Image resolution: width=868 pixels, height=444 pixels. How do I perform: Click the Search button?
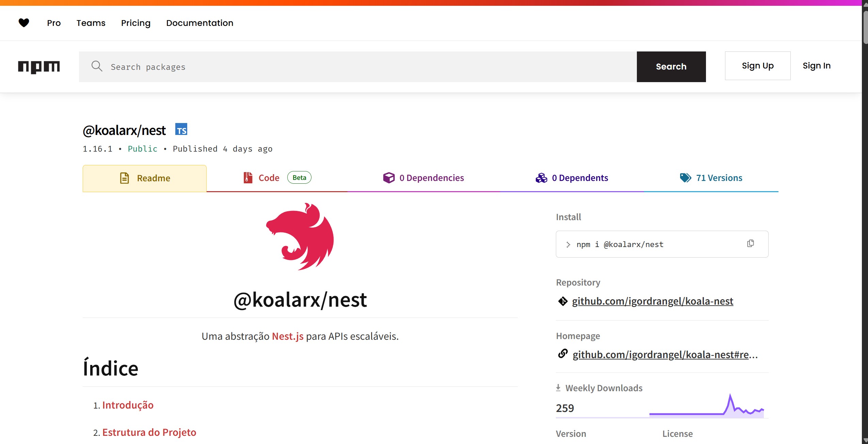[x=671, y=67]
